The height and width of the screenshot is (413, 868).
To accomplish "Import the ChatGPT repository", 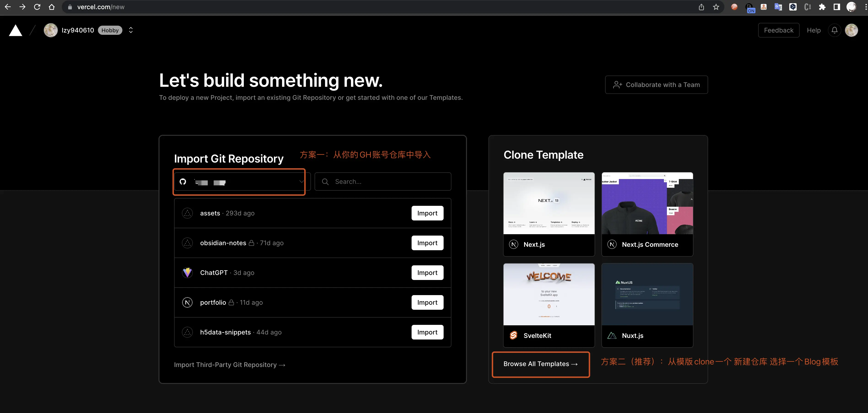I will [427, 272].
